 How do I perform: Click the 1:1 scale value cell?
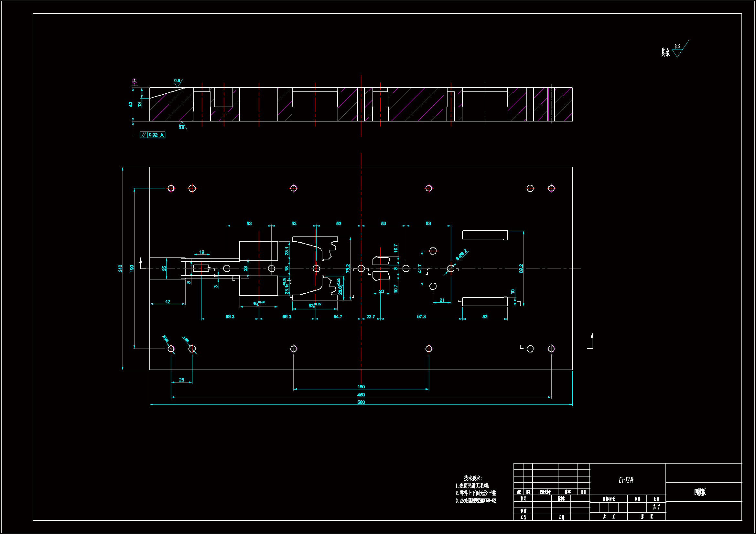point(656,507)
